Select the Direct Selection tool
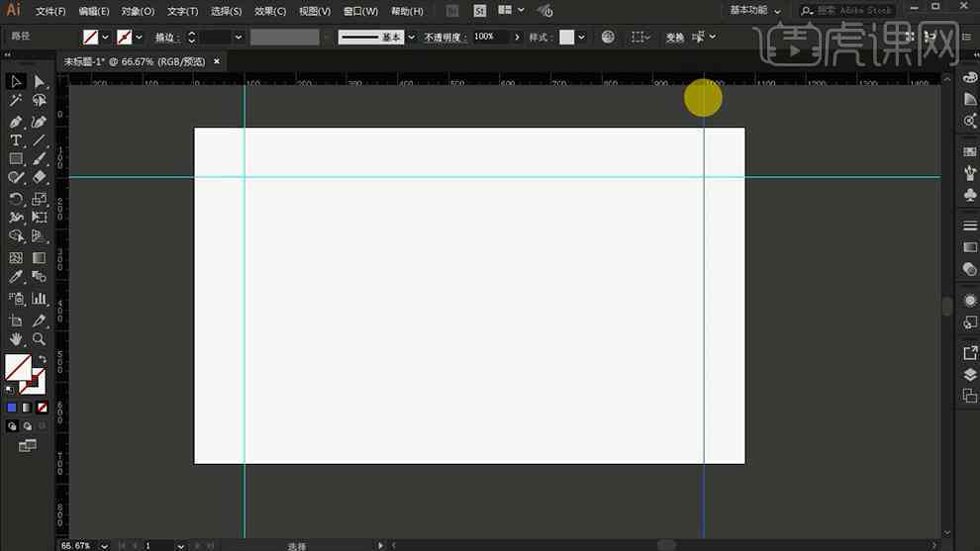Screen dimensions: 980x551 click(39, 82)
